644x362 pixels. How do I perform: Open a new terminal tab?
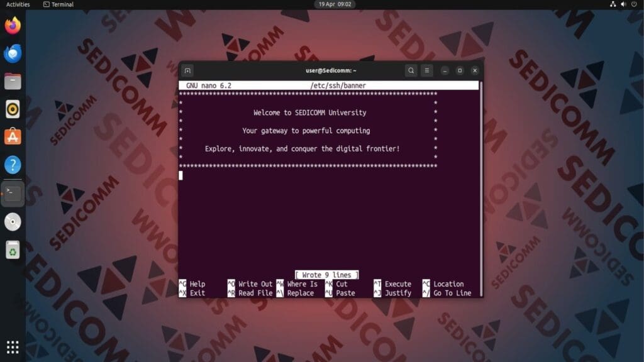(187, 70)
